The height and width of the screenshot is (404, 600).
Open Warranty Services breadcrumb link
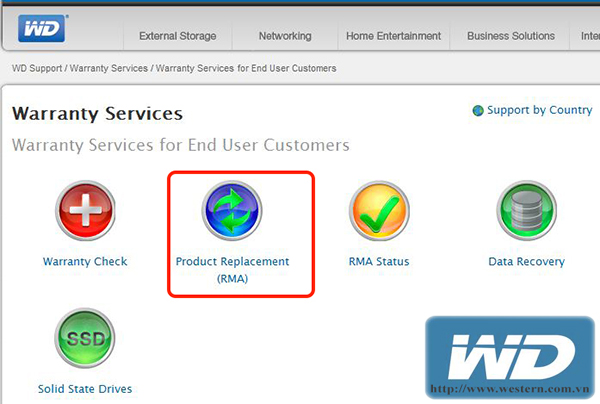point(109,68)
